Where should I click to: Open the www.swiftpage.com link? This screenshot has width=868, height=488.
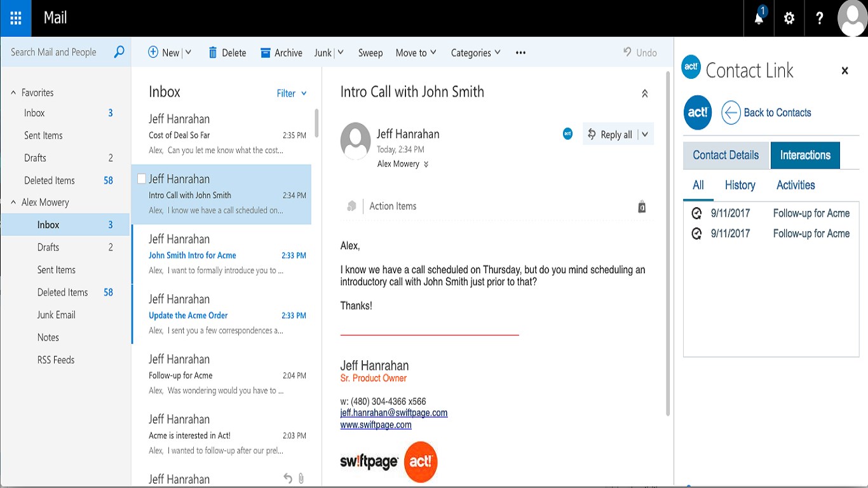(x=376, y=425)
